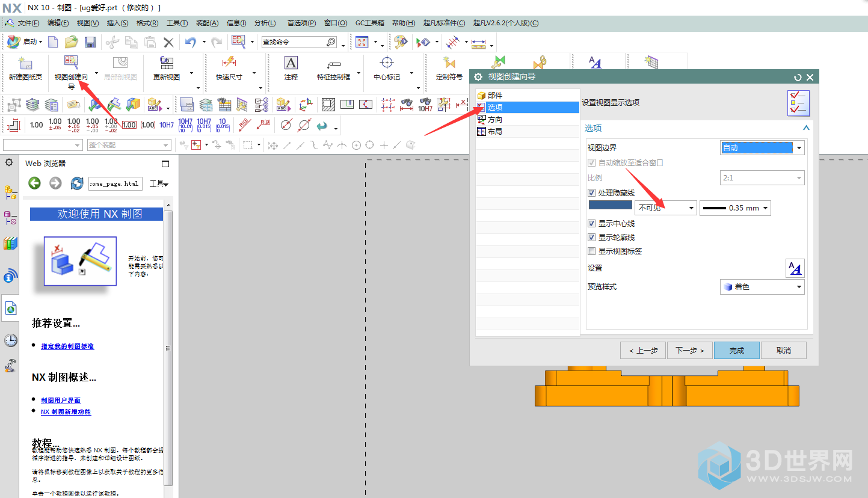The height and width of the screenshot is (498, 868).
Task: Open the History clock tab in resource bar
Action: click(10, 340)
